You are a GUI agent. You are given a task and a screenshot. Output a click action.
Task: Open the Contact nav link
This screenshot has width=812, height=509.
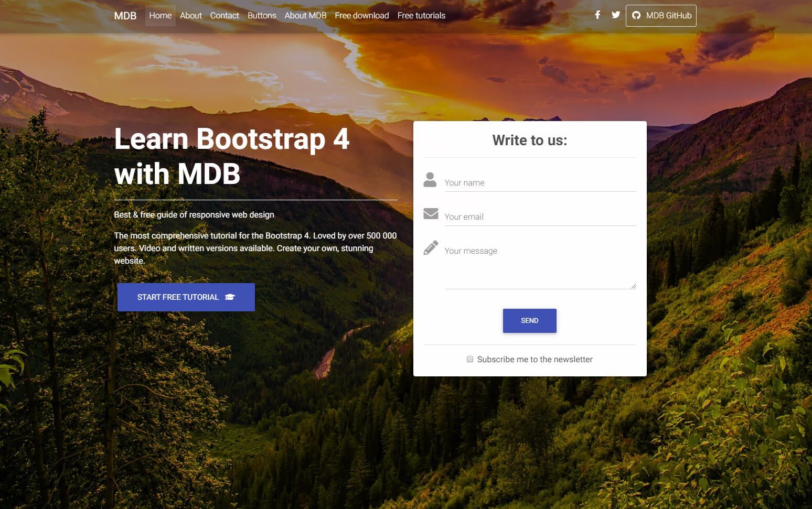point(225,16)
